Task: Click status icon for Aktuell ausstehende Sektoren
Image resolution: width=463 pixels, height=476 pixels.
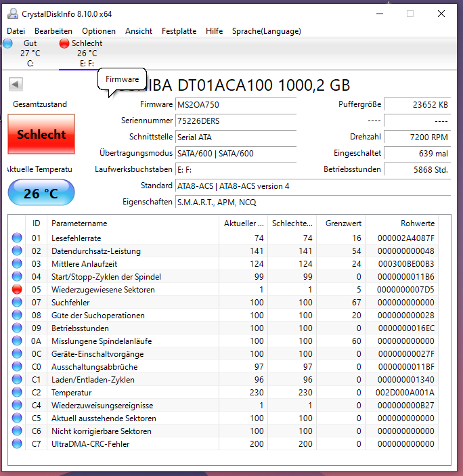Action: point(17,418)
